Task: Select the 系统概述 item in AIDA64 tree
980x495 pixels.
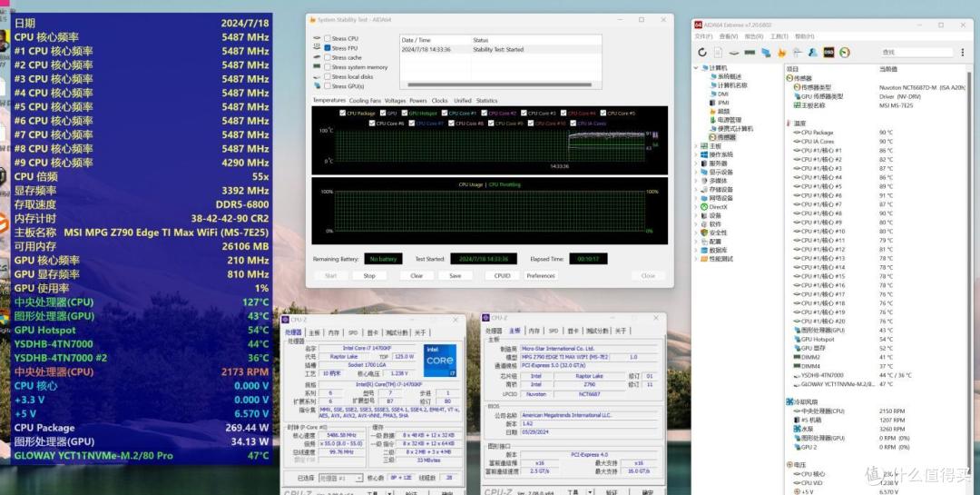Action: click(x=725, y=76)
